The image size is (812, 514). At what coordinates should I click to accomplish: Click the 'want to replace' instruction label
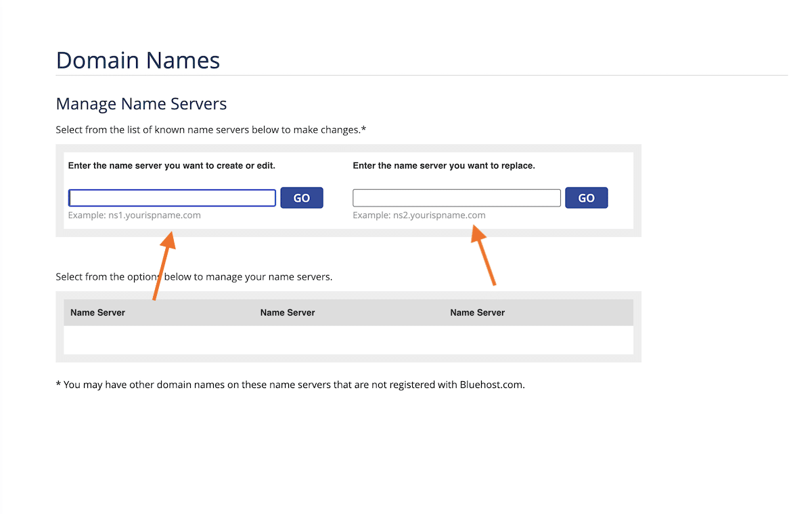[x=444, y=165]
